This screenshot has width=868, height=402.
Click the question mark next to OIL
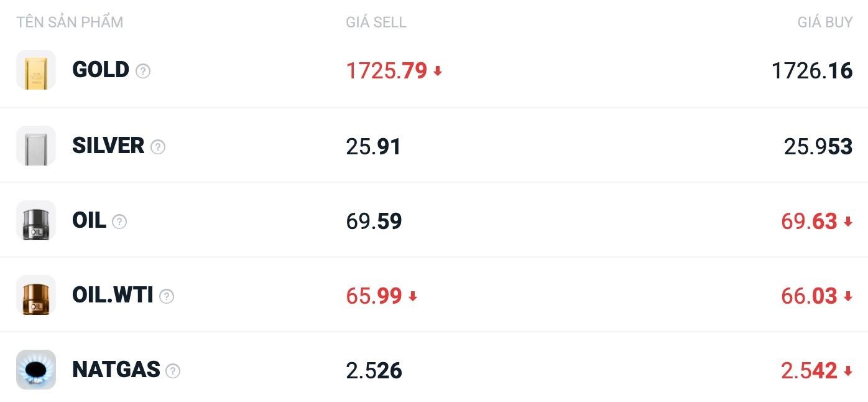(x=119, y=222)
